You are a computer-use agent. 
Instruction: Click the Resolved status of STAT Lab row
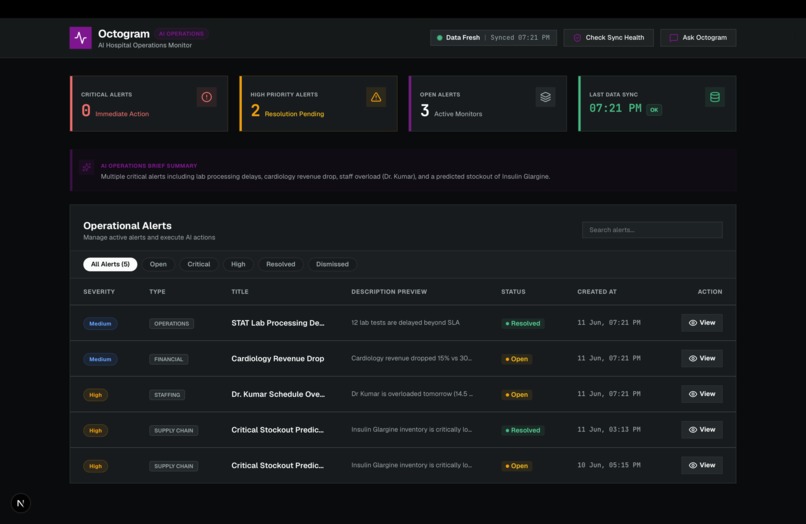coord(523,323)
